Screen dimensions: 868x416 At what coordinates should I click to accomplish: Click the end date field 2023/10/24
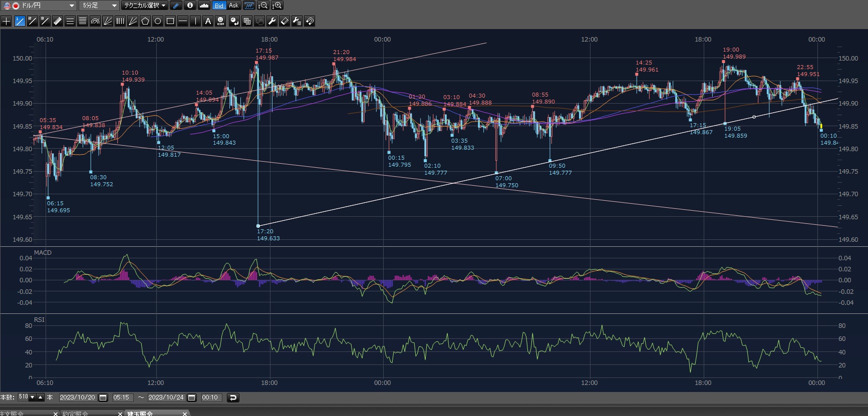[166, 397]
